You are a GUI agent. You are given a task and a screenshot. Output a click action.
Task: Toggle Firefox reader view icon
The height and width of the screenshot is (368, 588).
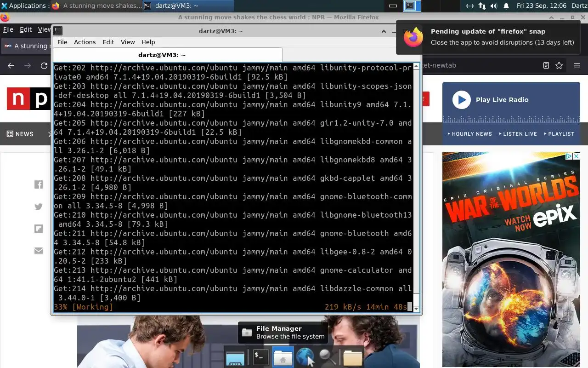point(546,65)
